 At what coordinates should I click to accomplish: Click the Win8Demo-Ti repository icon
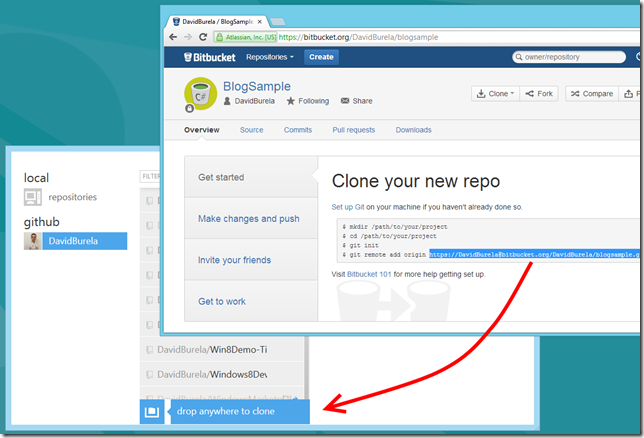pos(150,350)
